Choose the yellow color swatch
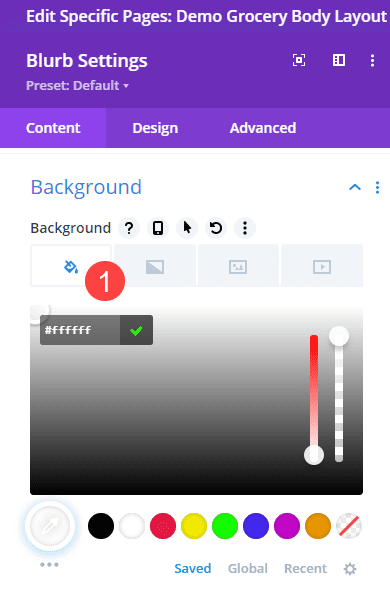 tap(194, 526)
